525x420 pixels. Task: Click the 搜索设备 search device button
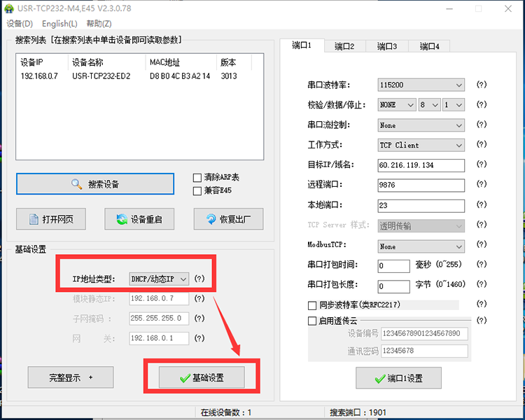(95, 184)
